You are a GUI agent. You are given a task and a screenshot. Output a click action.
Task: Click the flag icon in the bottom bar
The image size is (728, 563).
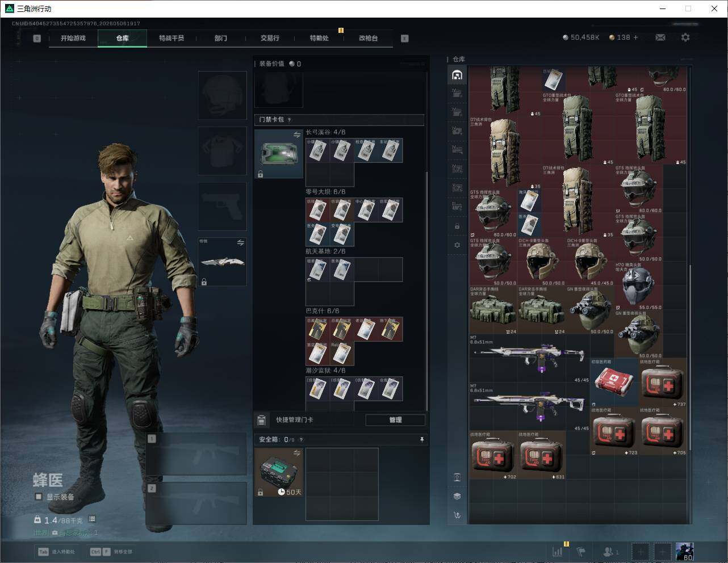581,551
